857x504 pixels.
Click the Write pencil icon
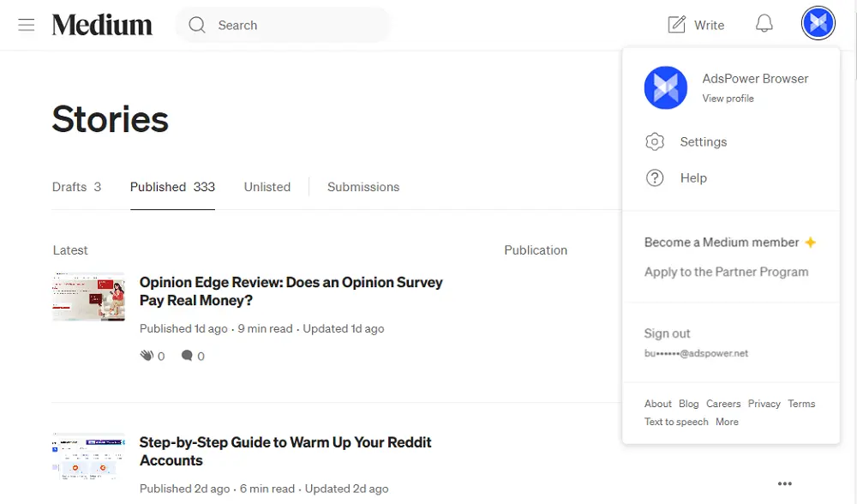677,25
